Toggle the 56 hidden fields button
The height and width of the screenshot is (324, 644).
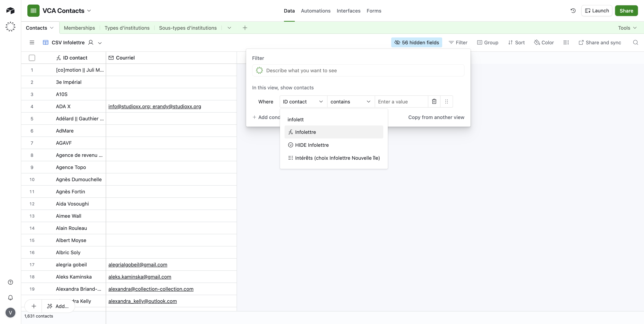tap(417, 43)
